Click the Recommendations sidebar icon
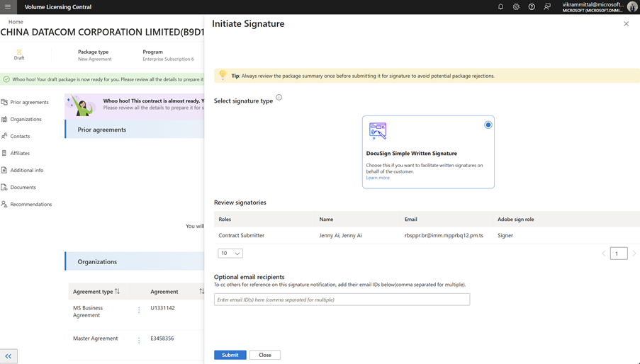 (4, 204)
